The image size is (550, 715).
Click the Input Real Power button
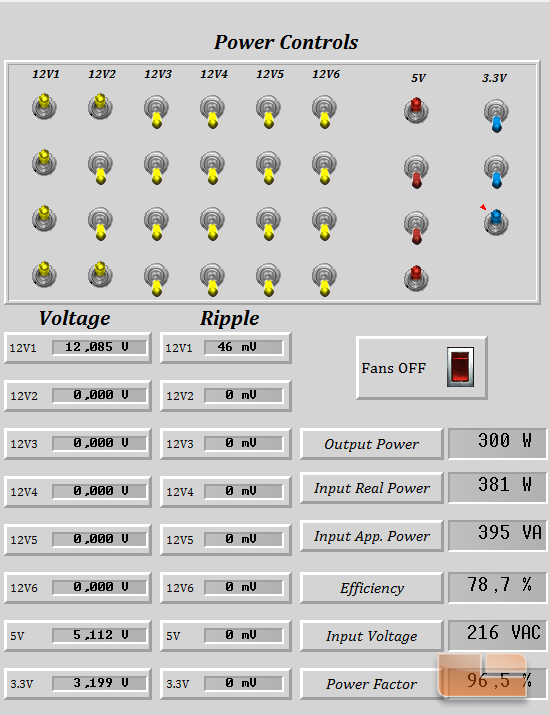pos(371,488)
